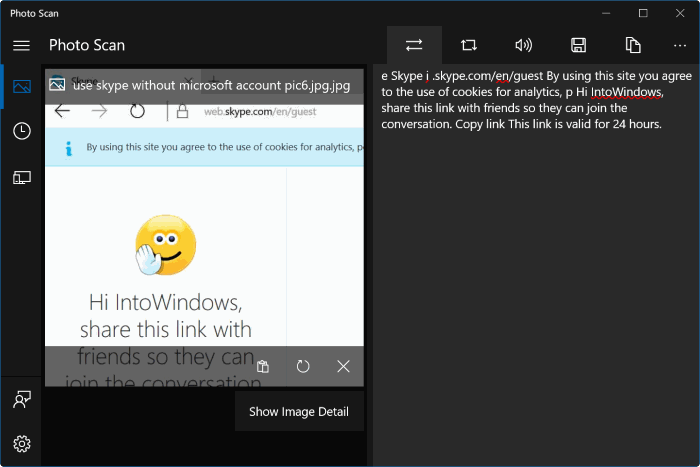Close the Photo Scan window
700x467 pixels.
(x=680, y=13)
